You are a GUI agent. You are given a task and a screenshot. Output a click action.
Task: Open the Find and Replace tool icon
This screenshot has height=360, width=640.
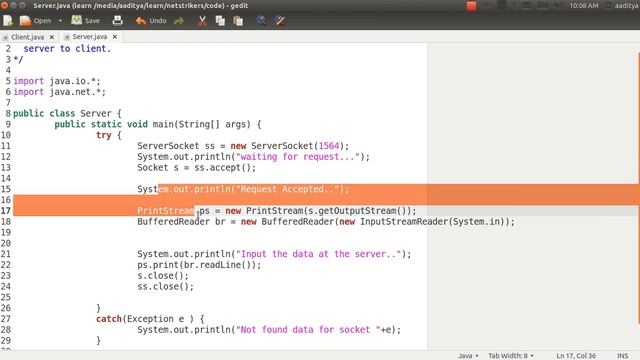click(x=280, y=20)
